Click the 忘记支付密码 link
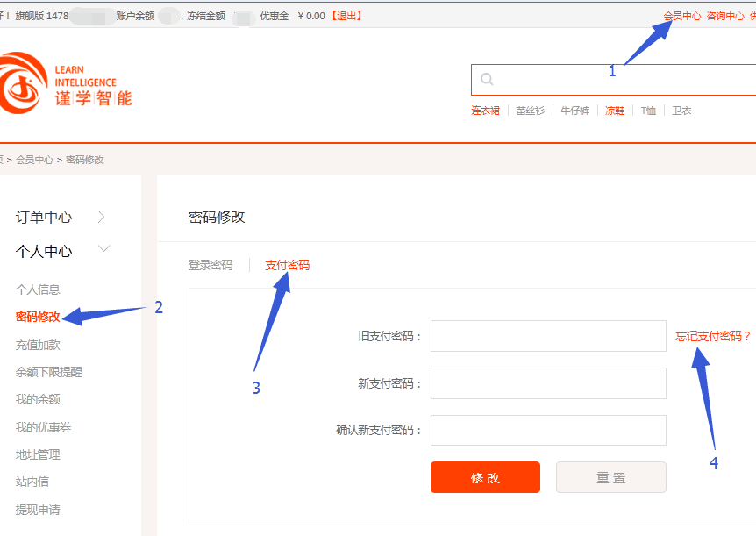This screenshot has width=756, height=536. pyautogui.click(x=713, y=336)
